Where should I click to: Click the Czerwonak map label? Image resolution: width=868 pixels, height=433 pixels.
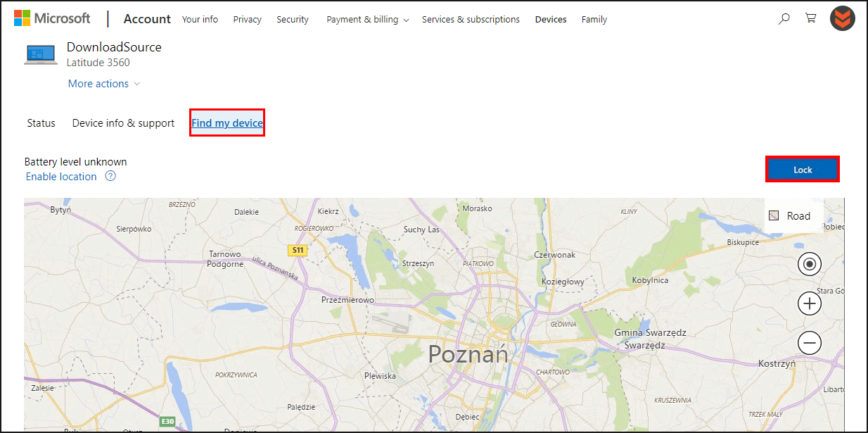point(555,255)
